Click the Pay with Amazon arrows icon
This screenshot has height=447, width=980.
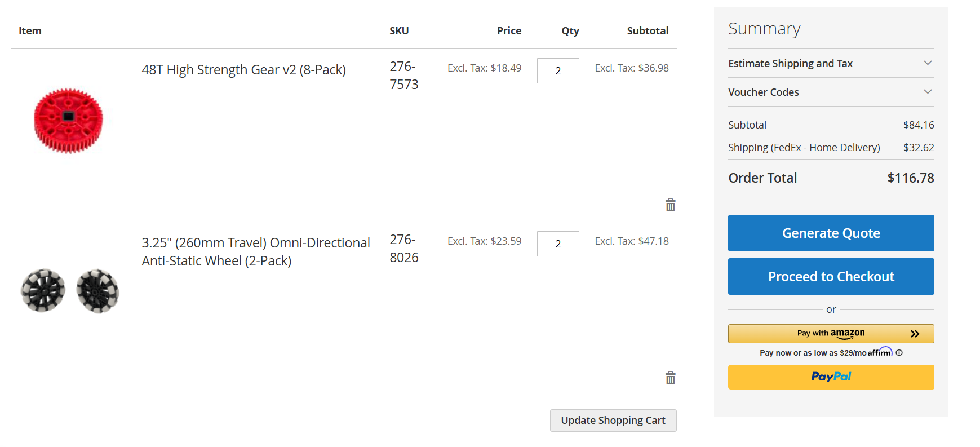point(915,334)
